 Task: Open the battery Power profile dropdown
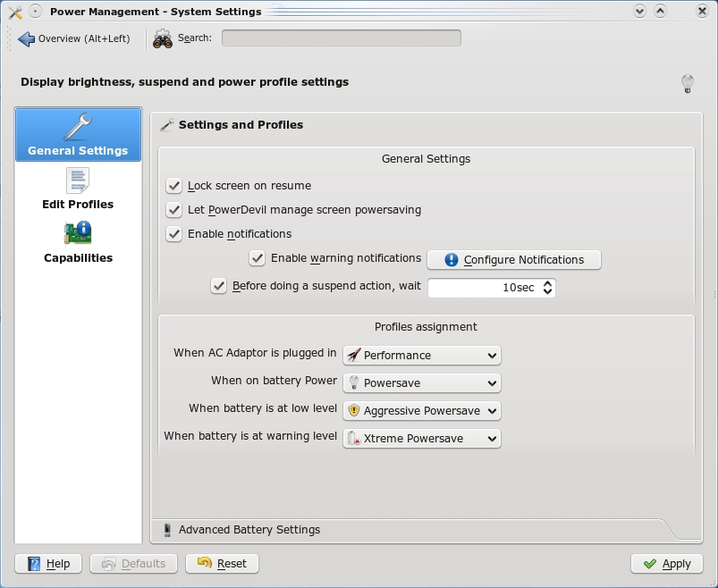pos(421,382)
